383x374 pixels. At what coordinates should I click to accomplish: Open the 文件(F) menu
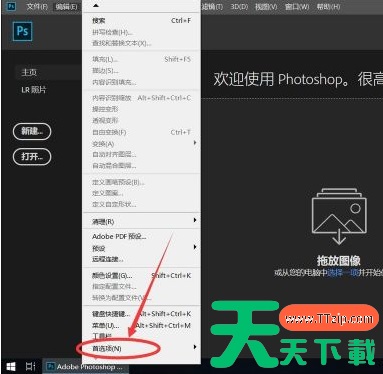37,6
